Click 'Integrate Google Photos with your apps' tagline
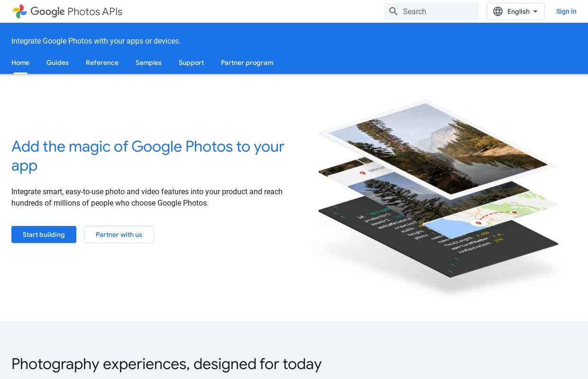The width and height of the screenshot is (588, 379). (96, 41)
